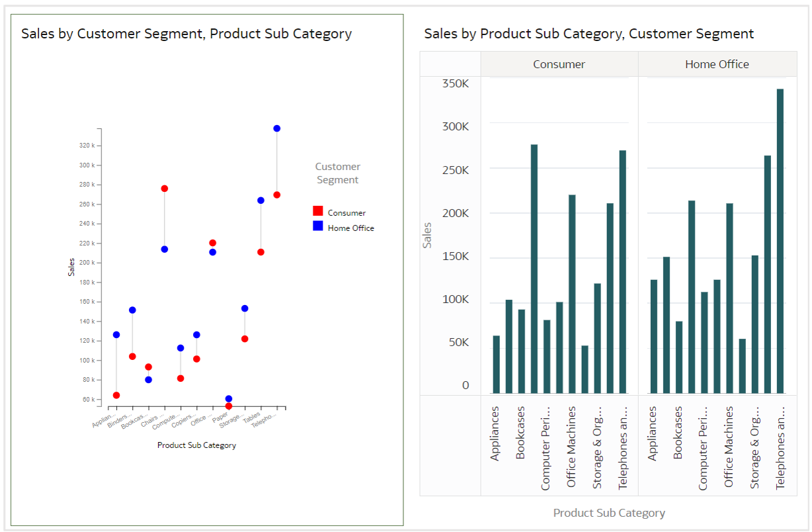This screenshot has height=532, width=812.
Task: Click the bar chart's Product Sub Category axis title
Action: click(x=609, y=513)
